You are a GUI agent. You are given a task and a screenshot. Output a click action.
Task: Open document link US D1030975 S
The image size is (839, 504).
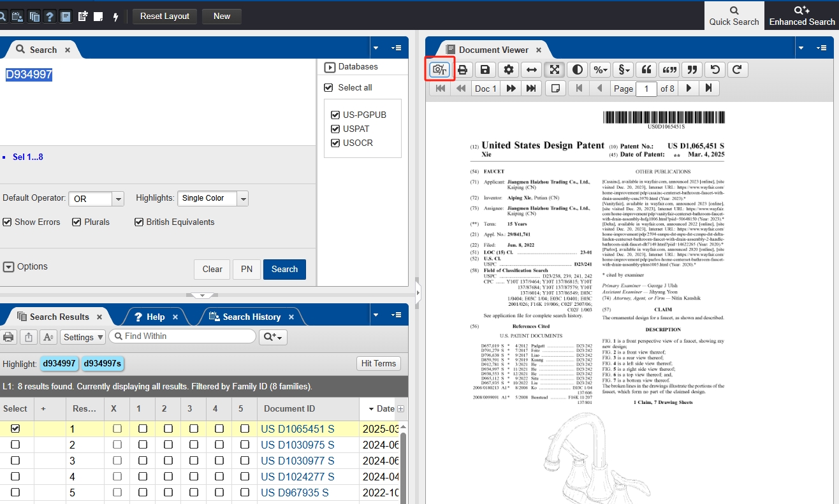297,445
